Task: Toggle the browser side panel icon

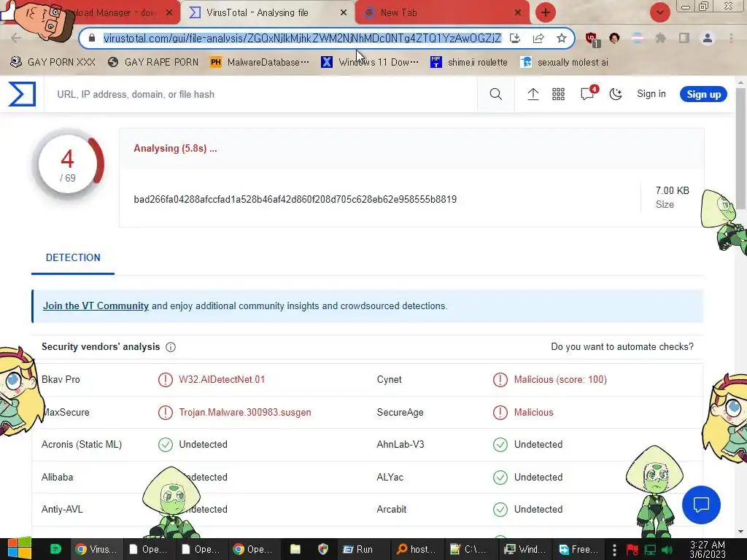Action: pyautogui.click(x=684, y=38)
